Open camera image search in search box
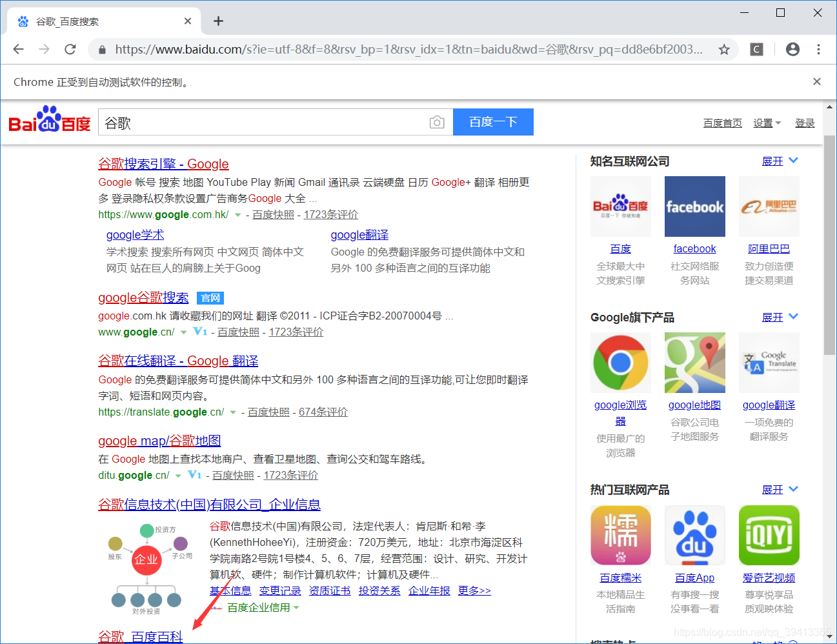Image resolution: width=837 pixels, height=644 pixels. 437,123
